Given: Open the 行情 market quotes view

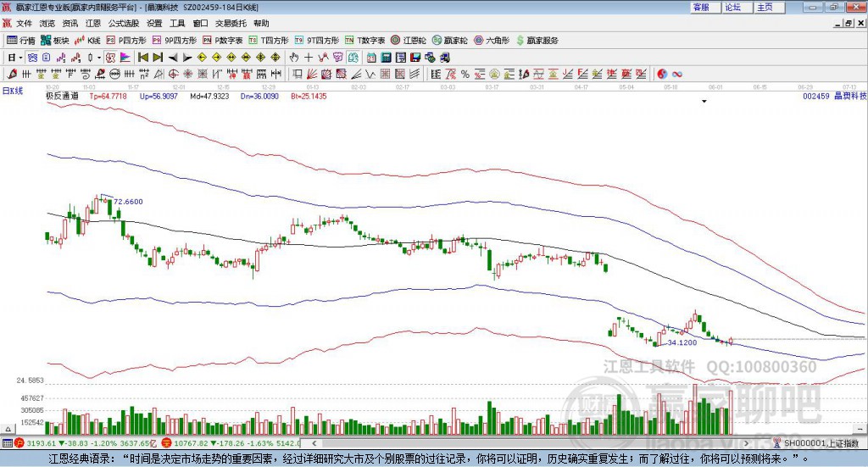Looking at the screenshot, I should pyautogui.click(x=20, y=41).
